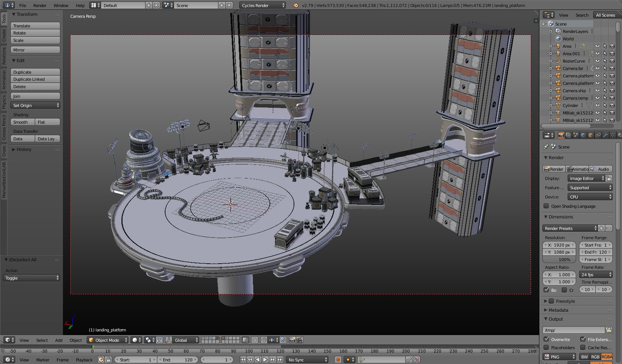622x364 pixels.
Task: Uncheck the Overwrite checkbox
Action: (546, 339)
